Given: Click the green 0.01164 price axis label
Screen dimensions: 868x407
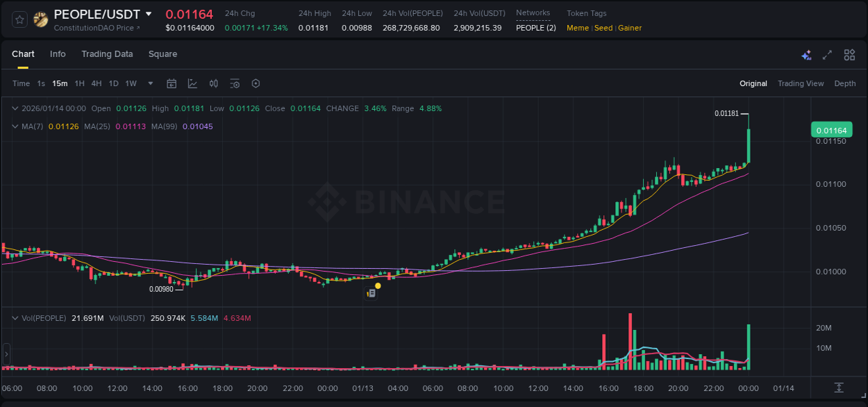Looking at the screenshot, I should coord(831,130).
